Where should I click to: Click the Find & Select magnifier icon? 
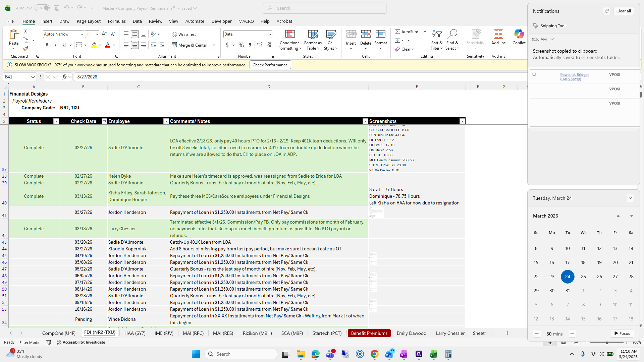click(x=452, y=34)
